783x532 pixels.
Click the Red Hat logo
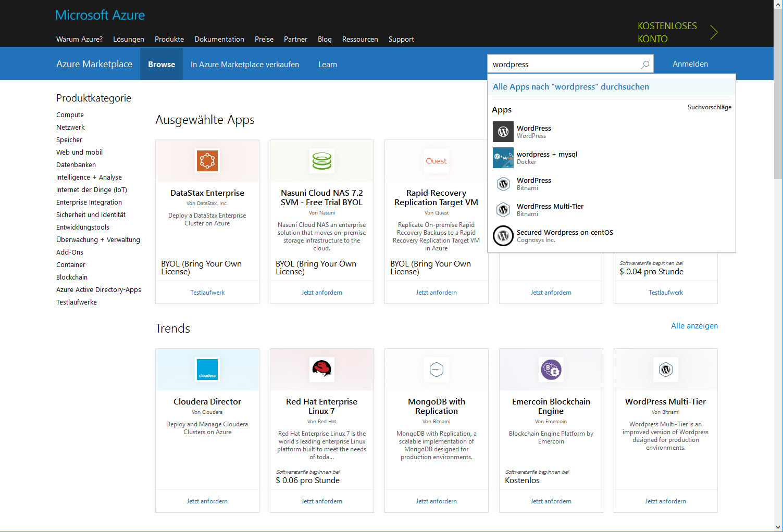click(x=322, y=370)
